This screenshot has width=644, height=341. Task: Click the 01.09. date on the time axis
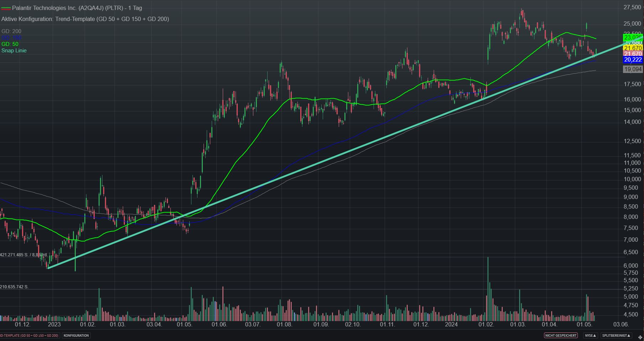[321, 325]
